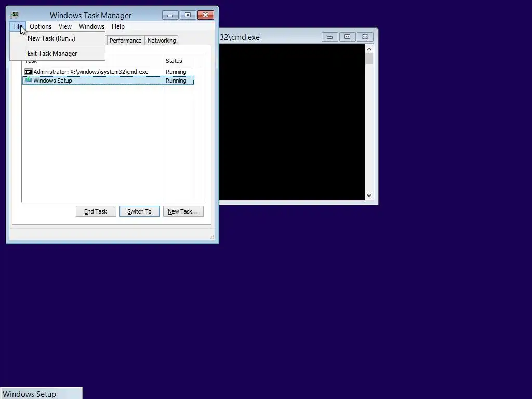
Task: Click the cmd.exe icon in task list
Action: 29,72
